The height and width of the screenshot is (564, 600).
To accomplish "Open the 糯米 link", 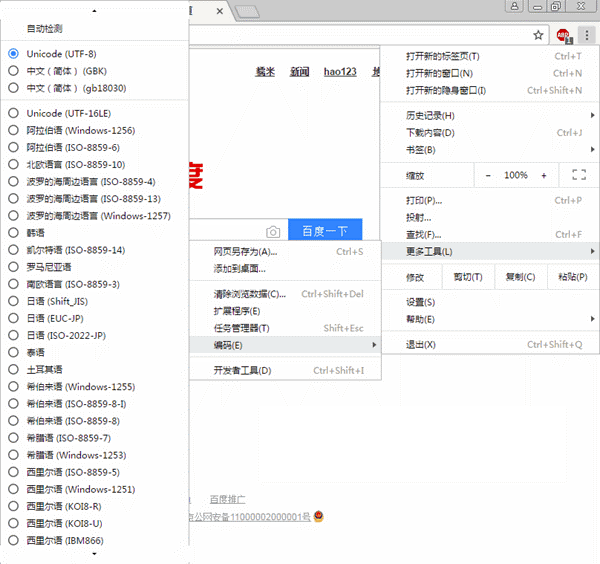I will pyautogui.click(x=265, y=72).
